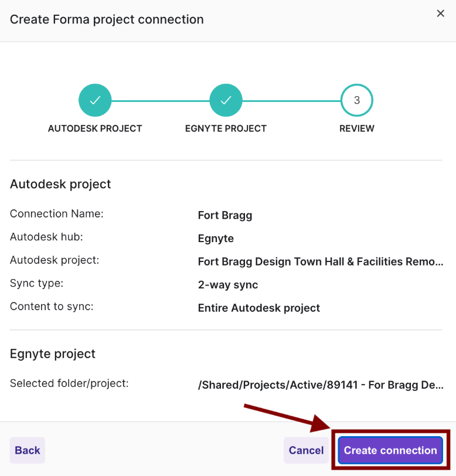Click the REVIEW step label
This screenshot has height=476, width=456.
[x=357, y=128]
